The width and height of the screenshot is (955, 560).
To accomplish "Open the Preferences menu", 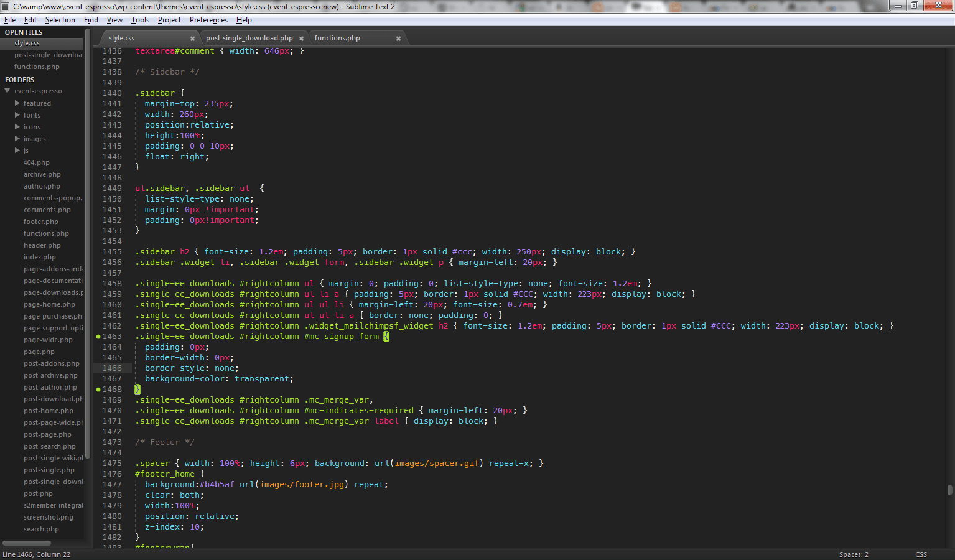I will point(208,19).
